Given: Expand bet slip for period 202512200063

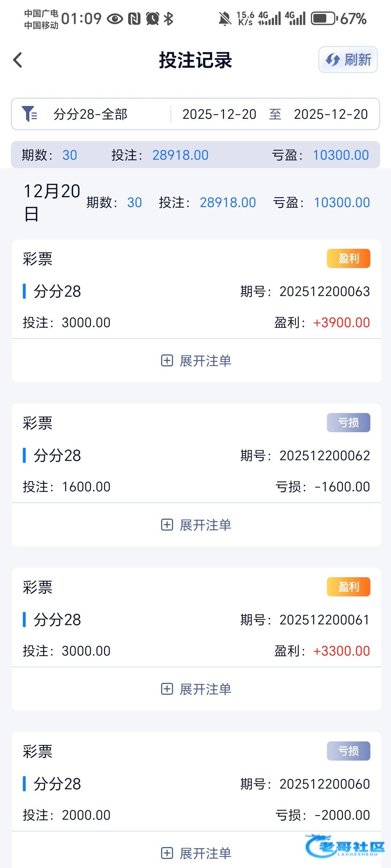Looking at the screenshot, I should tap(196, 361).
